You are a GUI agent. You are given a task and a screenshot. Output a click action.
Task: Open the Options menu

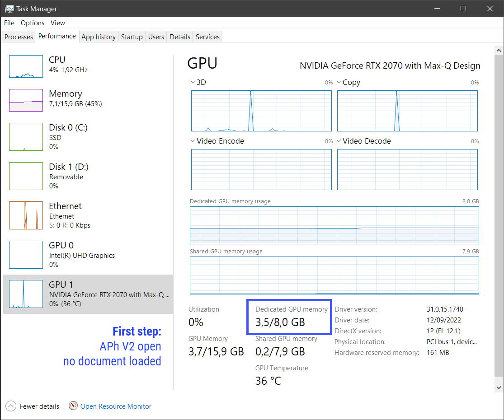tap(32, 23)
